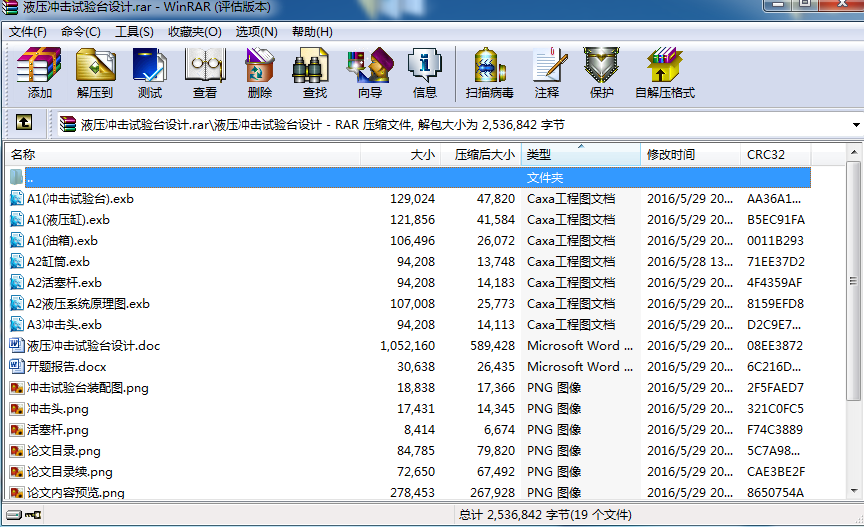Click the PNG icon of 论文目录.png
864x527 pixels.
pos(17,450)
